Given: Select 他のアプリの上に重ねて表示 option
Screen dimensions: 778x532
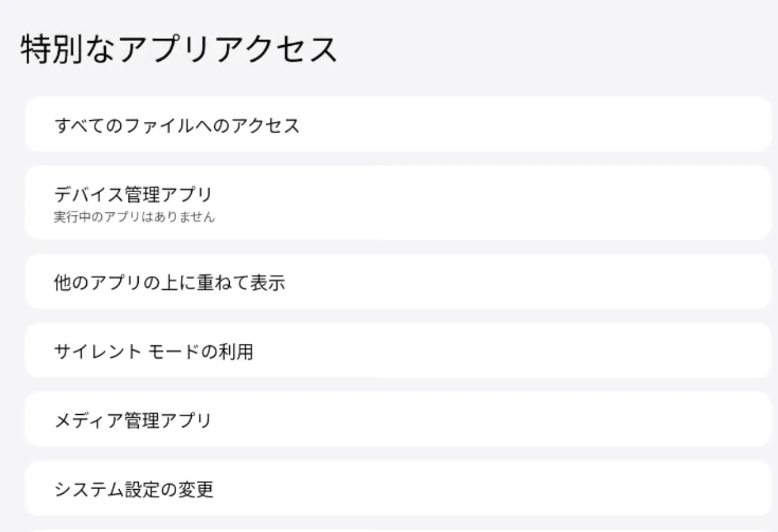Looking at the screenshot, I should (169, 283).
